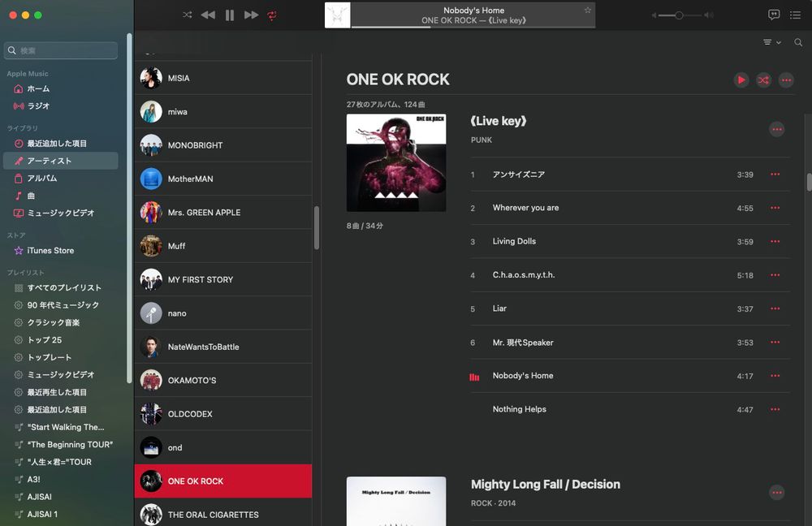This screenshot has width=812, height=526.
Task: Open more options for the Live key album
Action: (777, 129)
